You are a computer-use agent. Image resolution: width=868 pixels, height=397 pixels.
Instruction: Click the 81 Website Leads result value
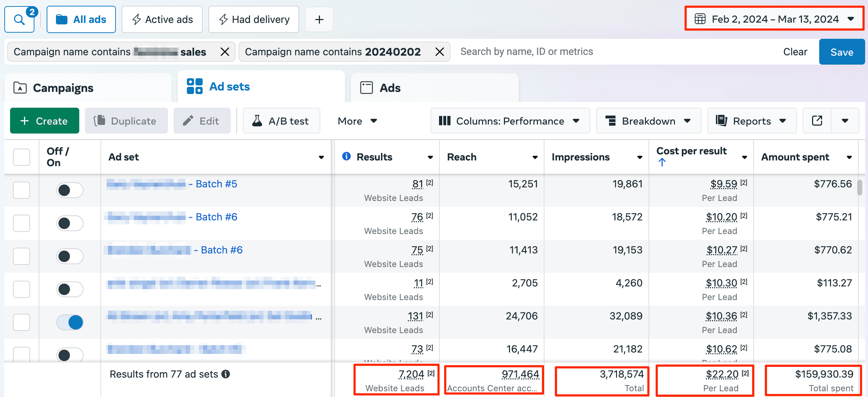point(418,184)
